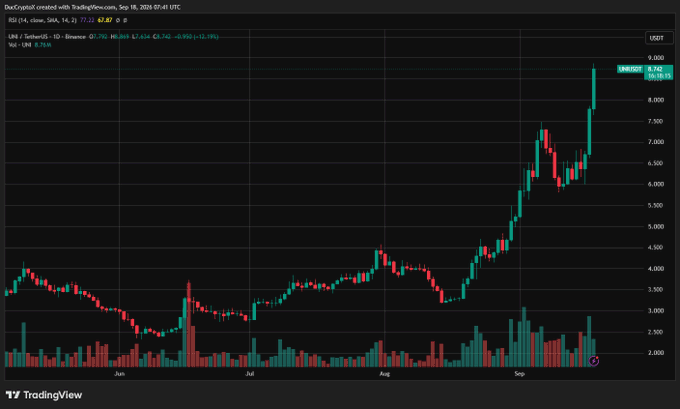This screenshot has width=680, height=409.
Task: Click the 2.000 price axis label
Action: pyautogui.click(x=656, y=353)
